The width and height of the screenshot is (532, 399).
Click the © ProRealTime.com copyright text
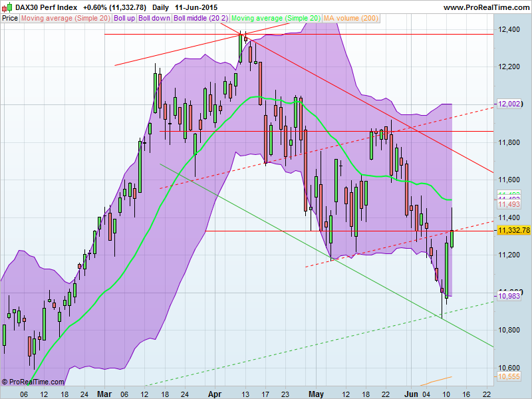33,382
